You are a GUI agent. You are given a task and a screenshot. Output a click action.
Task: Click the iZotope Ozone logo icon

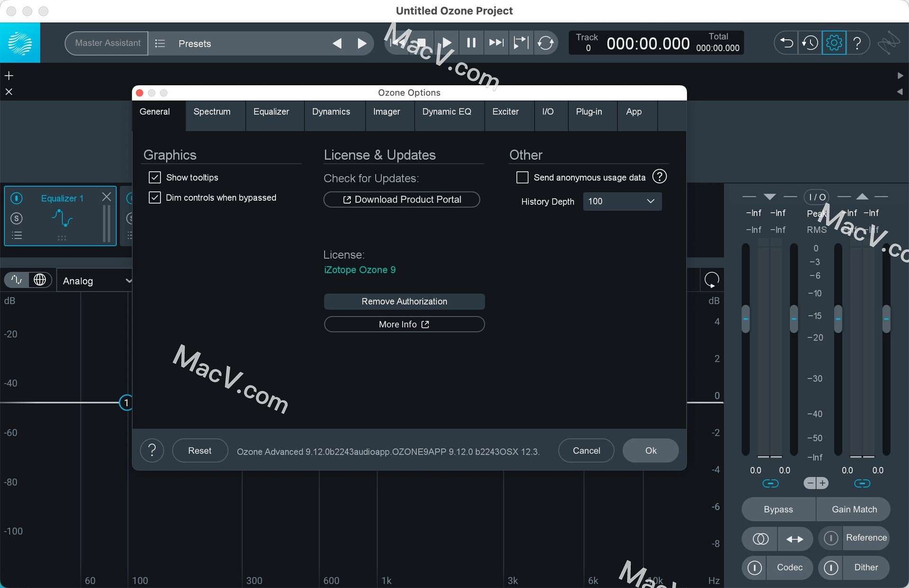(20, 43)
